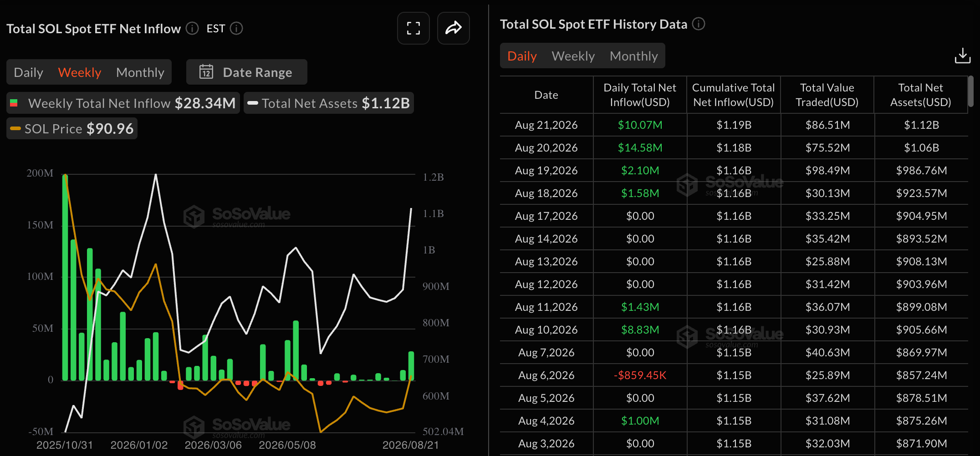Image resolution: width=980 pixels, height=456 pixels.
Task: Toggle Total Net Assets series legend
Action: [x=328, y=103]
